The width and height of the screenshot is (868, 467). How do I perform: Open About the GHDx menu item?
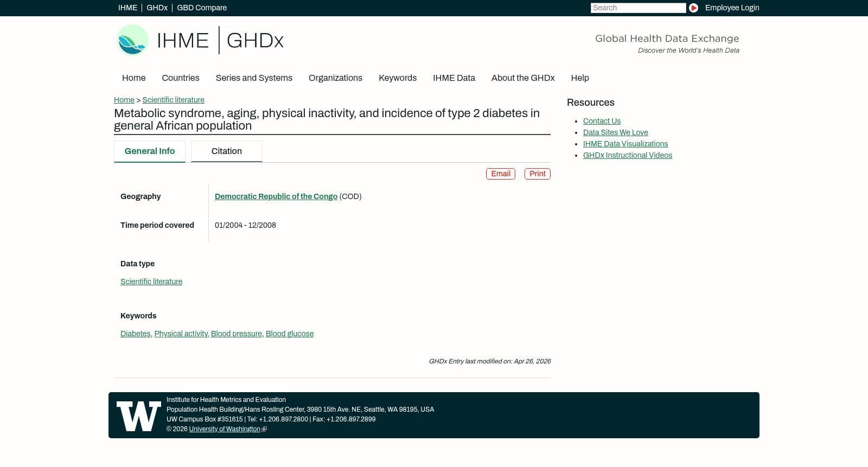[523, 78]
